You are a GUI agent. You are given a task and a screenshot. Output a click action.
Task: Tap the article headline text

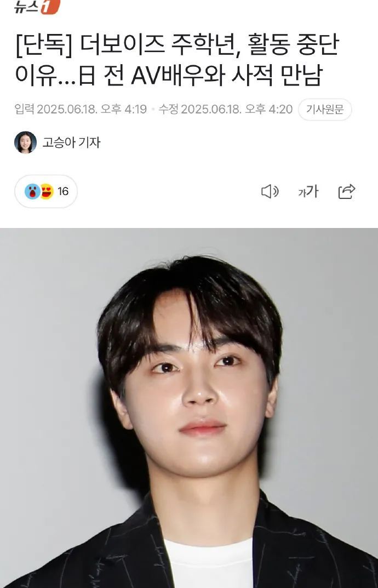pyautogui.click(x=177, y=60)
